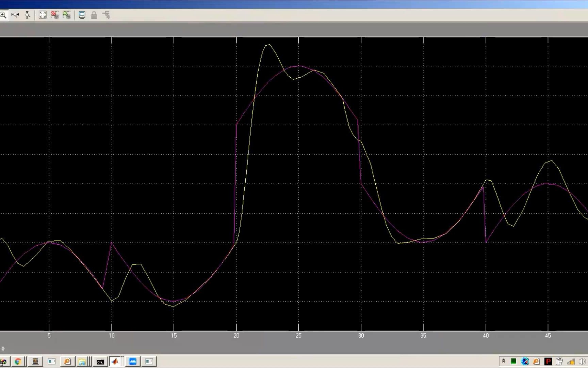The width and height of the screenshot is (588, 368).
Task: Open Sublime Text from the taskbar
Action: click(35, 362)
